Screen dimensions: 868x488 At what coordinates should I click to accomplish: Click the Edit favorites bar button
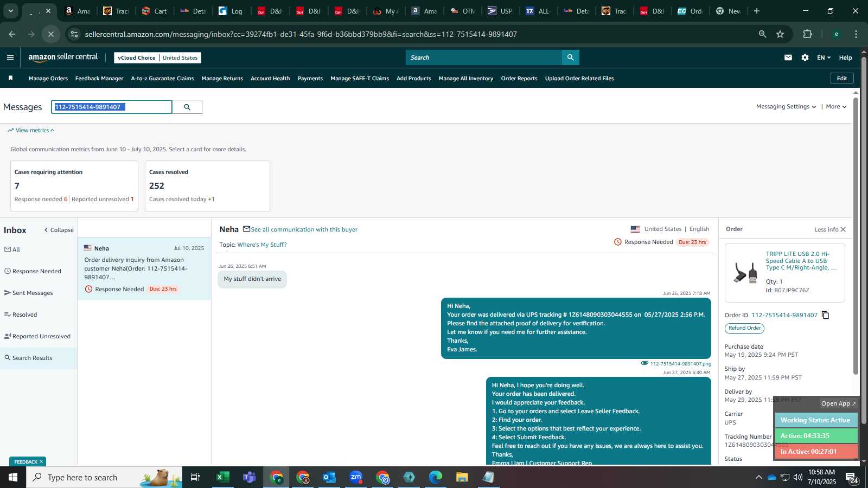[842, 78]
